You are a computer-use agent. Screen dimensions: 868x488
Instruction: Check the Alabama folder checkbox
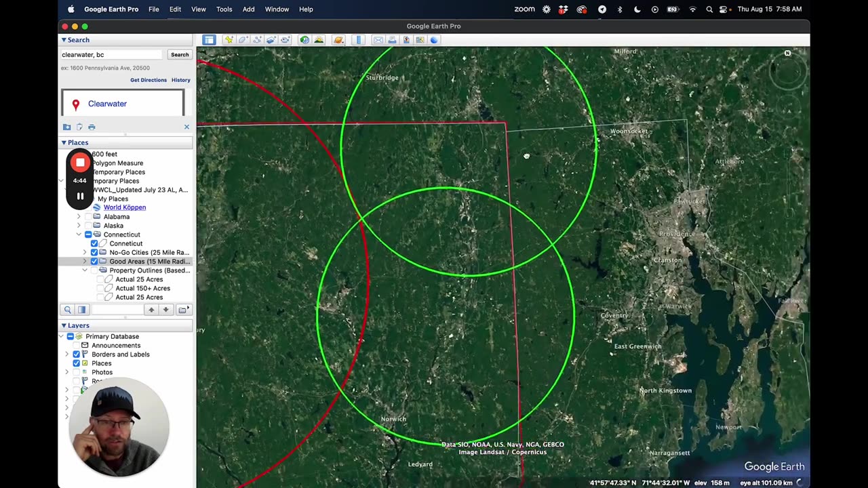(x=88, y=217)
